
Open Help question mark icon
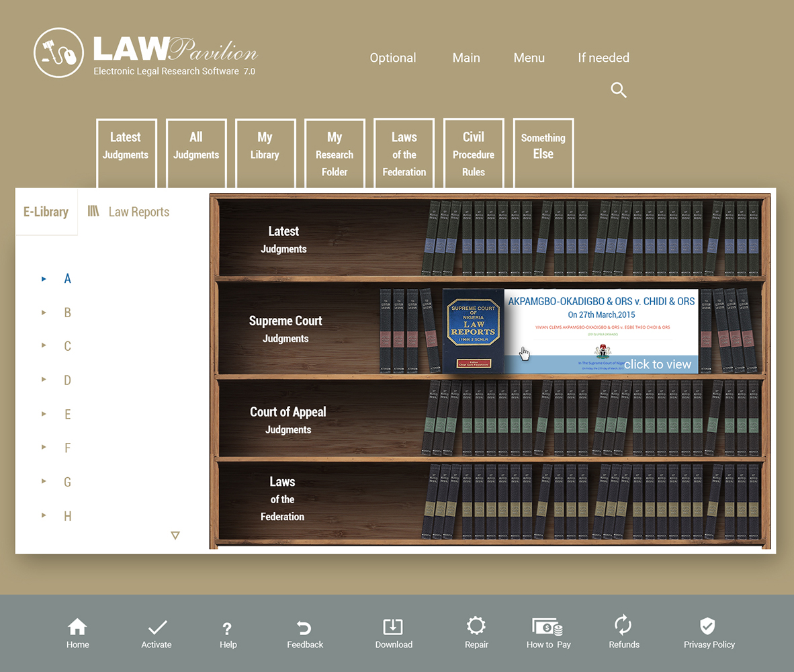click(227, 629)
